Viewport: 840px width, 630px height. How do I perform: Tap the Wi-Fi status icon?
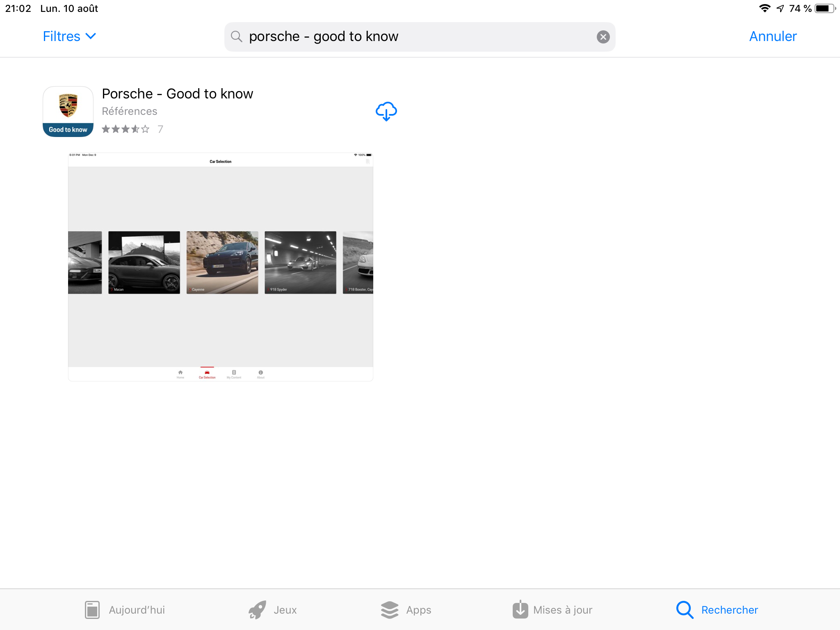point(764,8)
